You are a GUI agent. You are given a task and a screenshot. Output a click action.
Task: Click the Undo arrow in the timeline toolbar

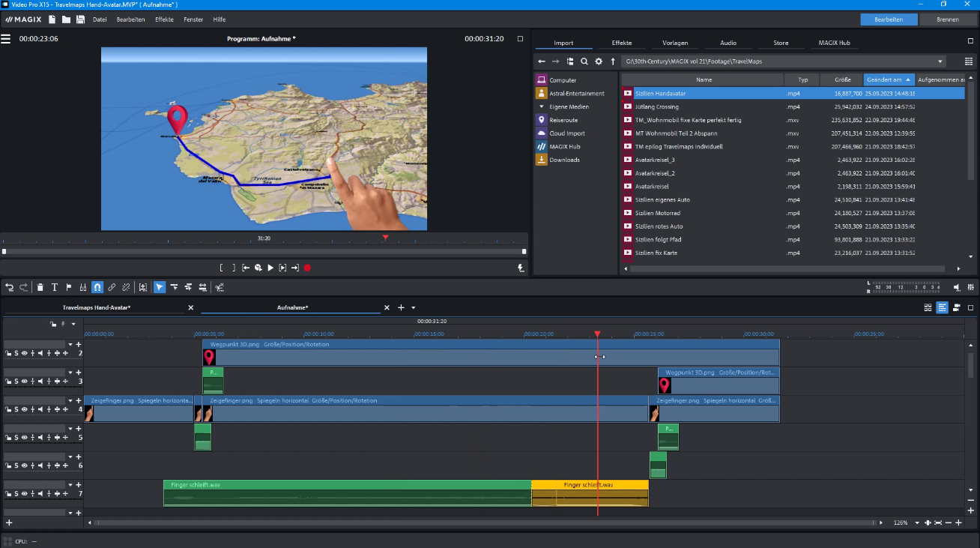10,287
